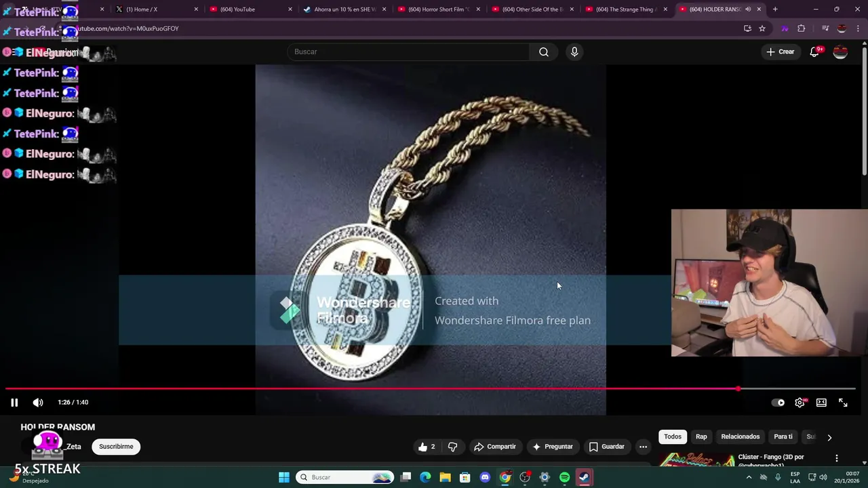The height and width of the screenshot is (488, 868).
Task: Switch to the Other Side Of the tab
Action: click(x=532, y=9)
